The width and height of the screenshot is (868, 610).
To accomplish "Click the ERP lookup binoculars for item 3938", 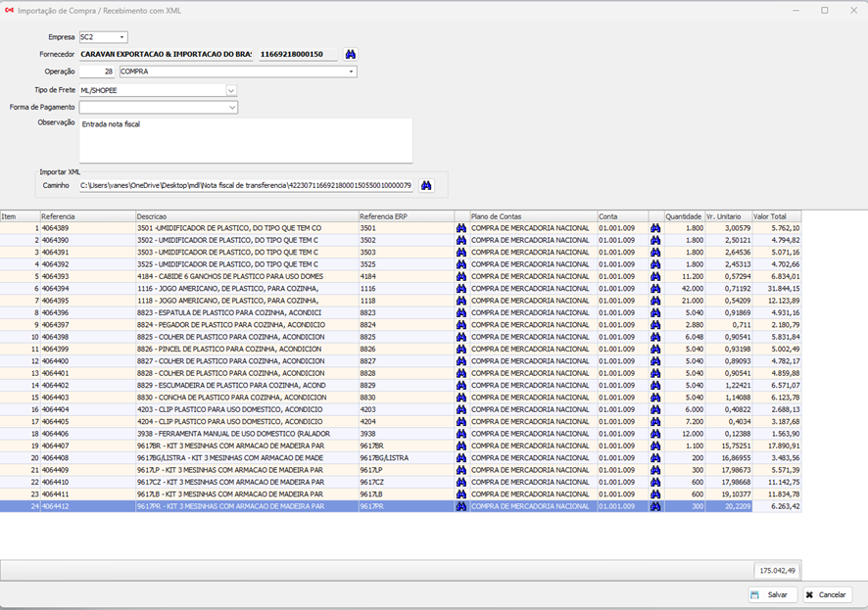I will tap(461, 434).
